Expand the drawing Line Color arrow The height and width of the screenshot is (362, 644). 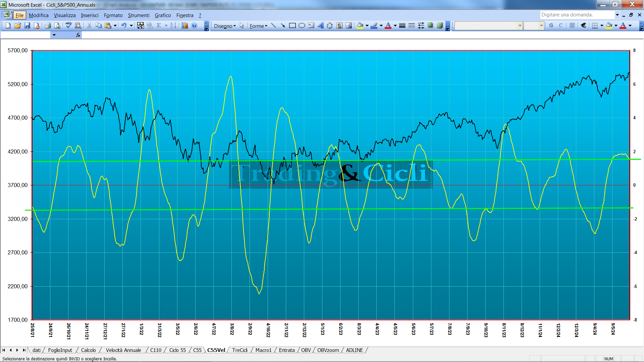[381, 25]
